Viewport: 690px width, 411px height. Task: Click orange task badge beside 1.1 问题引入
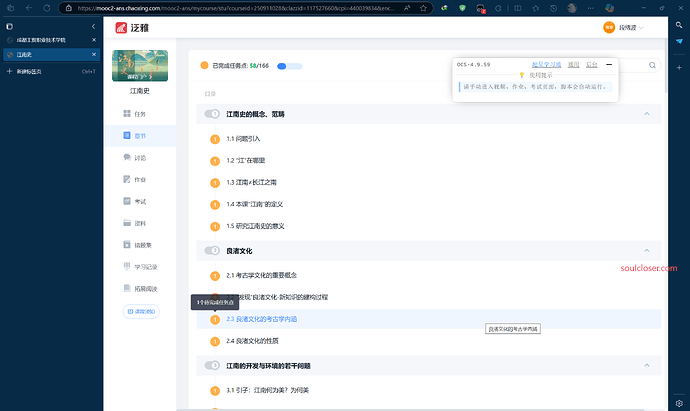[215, 139]
